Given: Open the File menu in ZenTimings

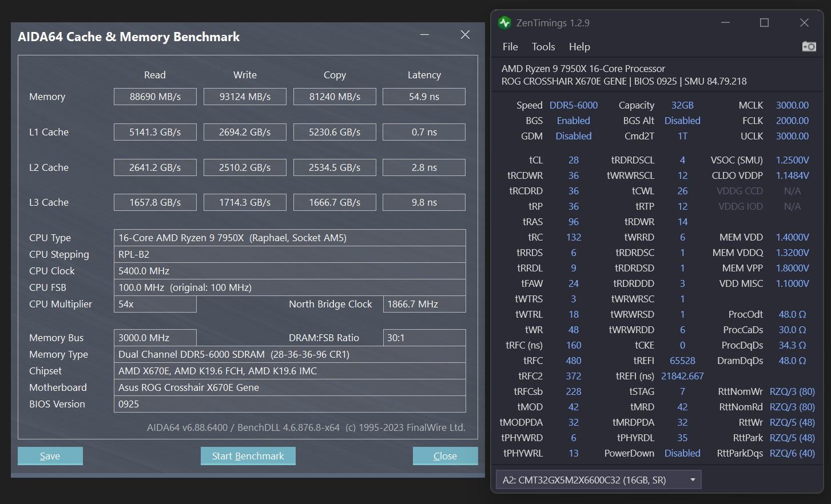Looking at the screenshot, I should click(x=510, y=47).
